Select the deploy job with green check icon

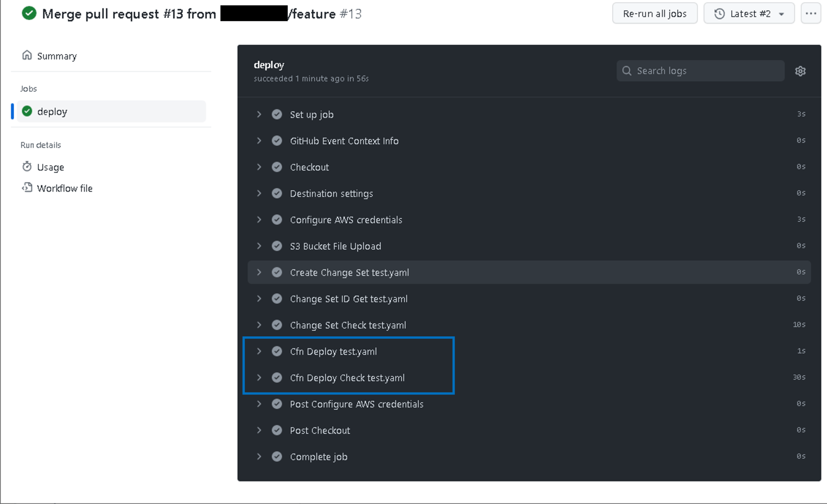(52, 111)
